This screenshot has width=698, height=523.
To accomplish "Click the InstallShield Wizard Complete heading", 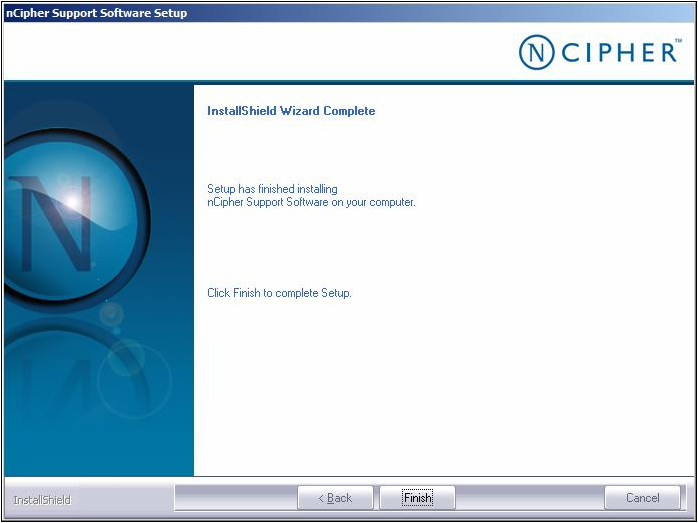I will click(290, 111).
